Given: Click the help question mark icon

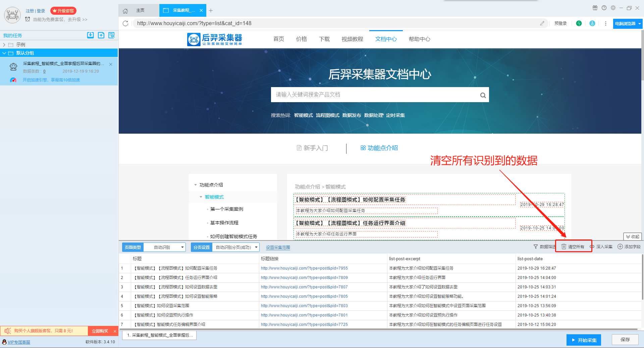Looking at the screenshot, I should [x=604, y=8].
